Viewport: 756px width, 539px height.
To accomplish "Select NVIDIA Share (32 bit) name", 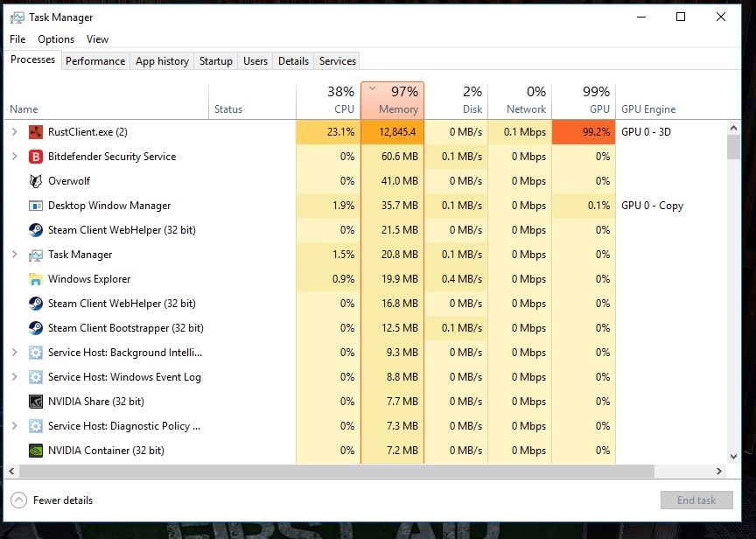I will coord(96,402).
